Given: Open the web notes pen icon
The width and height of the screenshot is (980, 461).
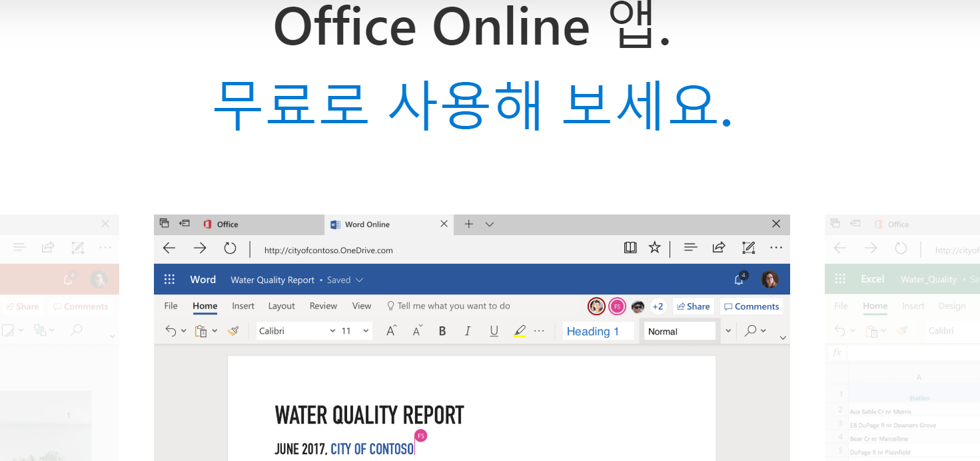Looking at the screenshot, I should (747, 248).
